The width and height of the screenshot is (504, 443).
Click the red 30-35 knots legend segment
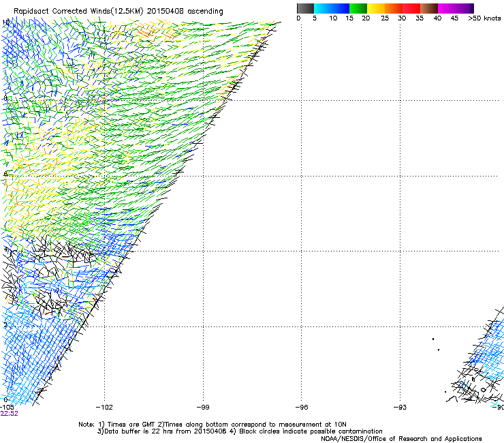pos(411,8)
